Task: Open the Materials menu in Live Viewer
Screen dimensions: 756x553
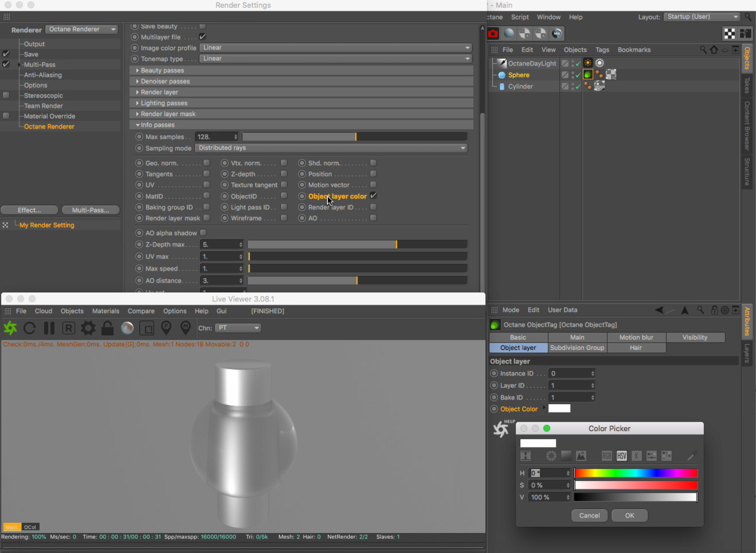Action: (x=105, y=311)
